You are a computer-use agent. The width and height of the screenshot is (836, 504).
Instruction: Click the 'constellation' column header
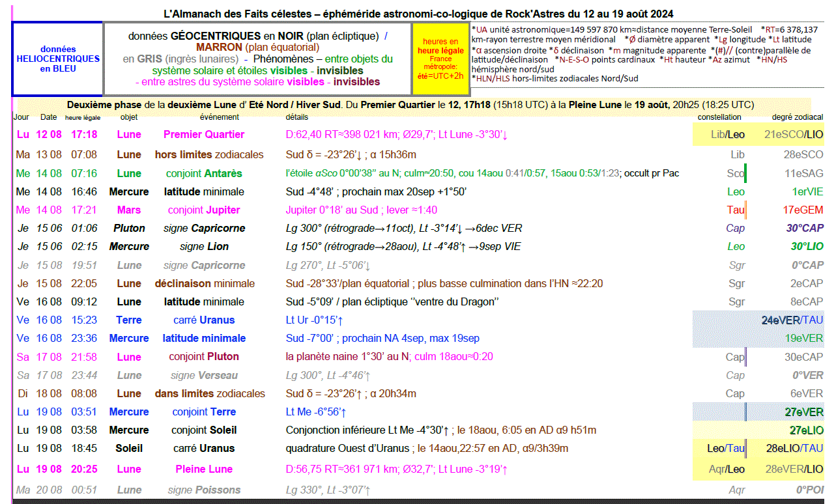pyautogui.click(x=719, y=117)
